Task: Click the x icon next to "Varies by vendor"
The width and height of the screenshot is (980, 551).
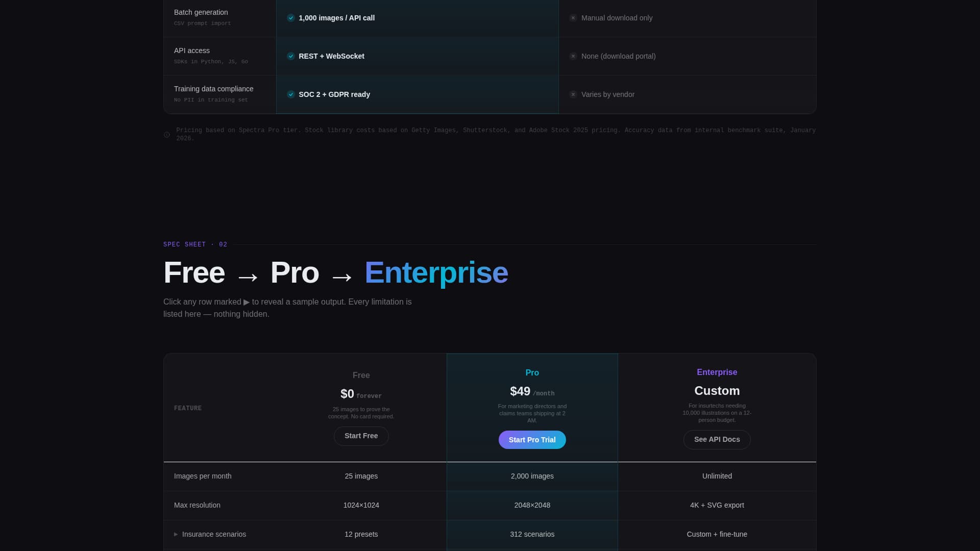Action: point(574,94)
